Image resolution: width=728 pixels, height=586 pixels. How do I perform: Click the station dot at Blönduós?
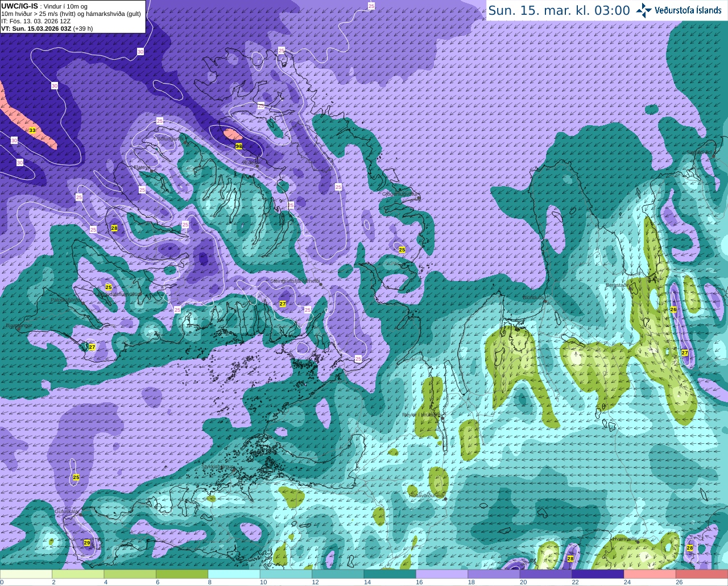(545, 302)
